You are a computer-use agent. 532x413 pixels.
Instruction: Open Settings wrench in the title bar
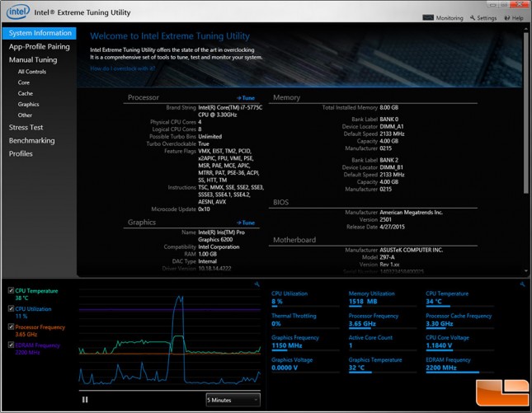(473, 18)
